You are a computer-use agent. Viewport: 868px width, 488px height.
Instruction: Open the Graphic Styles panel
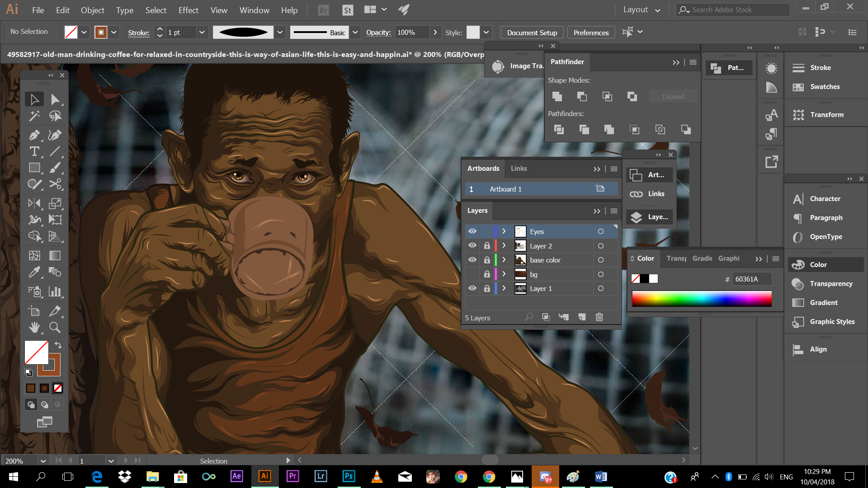[x=832, y=322]
